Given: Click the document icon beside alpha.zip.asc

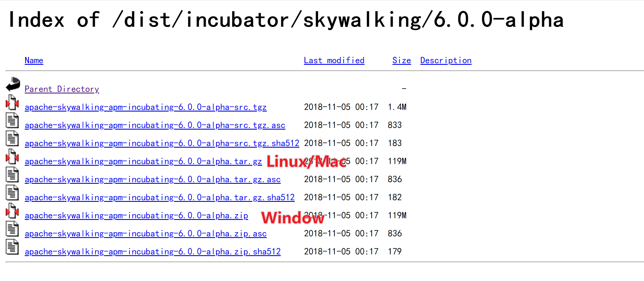Looking at the screenshot, I should [x=12, y=229].
